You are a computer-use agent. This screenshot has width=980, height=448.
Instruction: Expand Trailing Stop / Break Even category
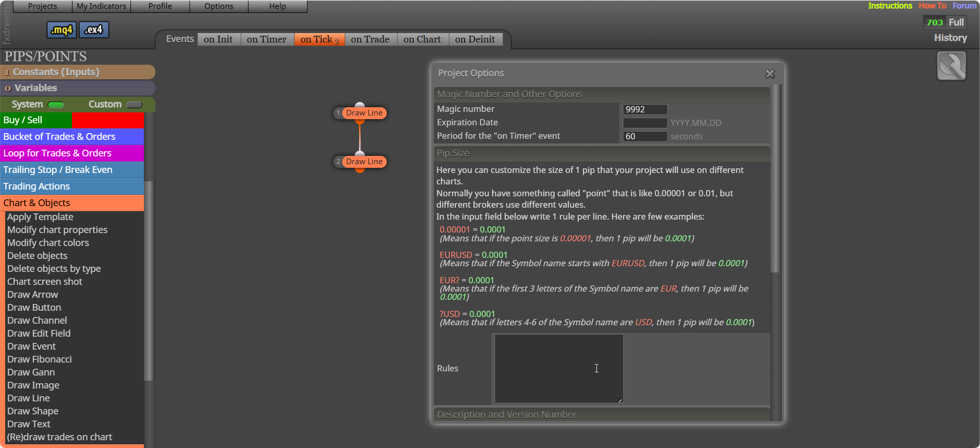click(x=72, y=170)
